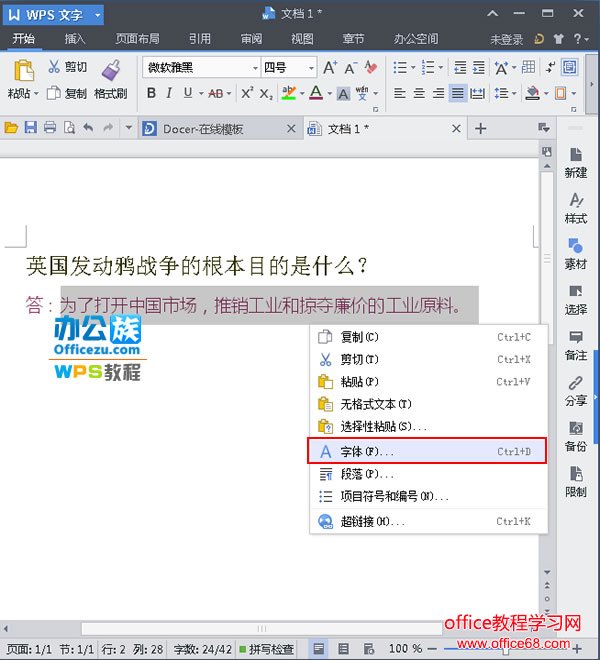Viewport: 600px width, 660px height.
Task: Toggle italic formatting I
Action: 169,93
